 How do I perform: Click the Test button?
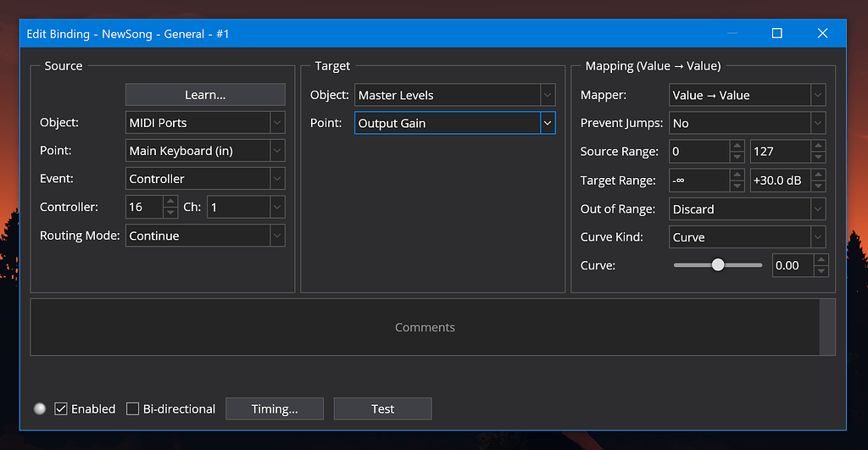click(x=382, y=409)
